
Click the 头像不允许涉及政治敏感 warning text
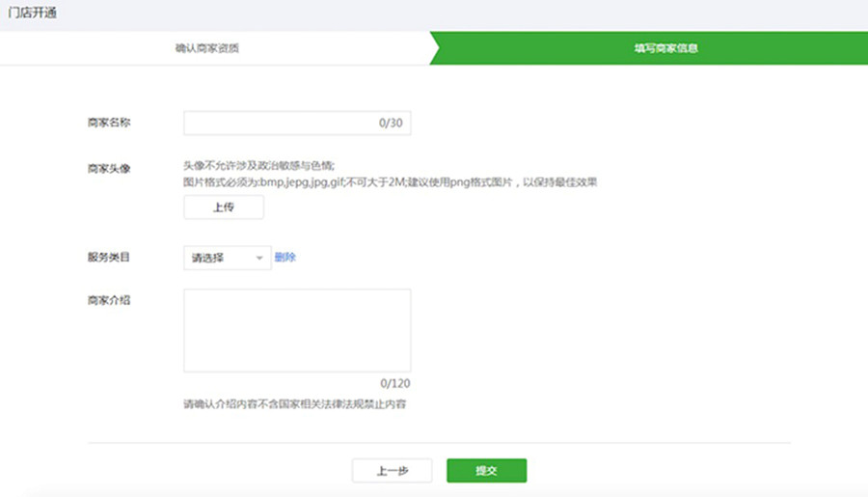[258, 167]
